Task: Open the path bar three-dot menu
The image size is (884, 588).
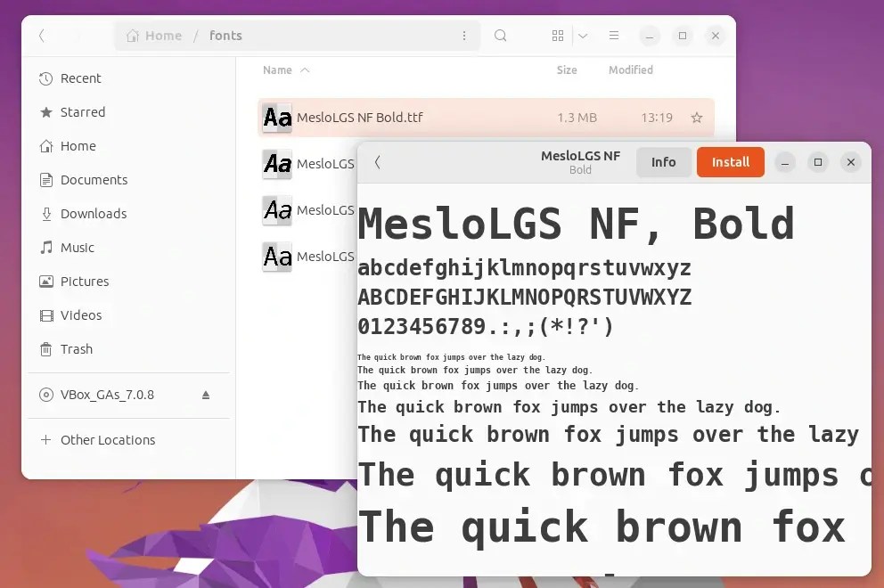Action: pyautogui.click(x=464, y=36)
